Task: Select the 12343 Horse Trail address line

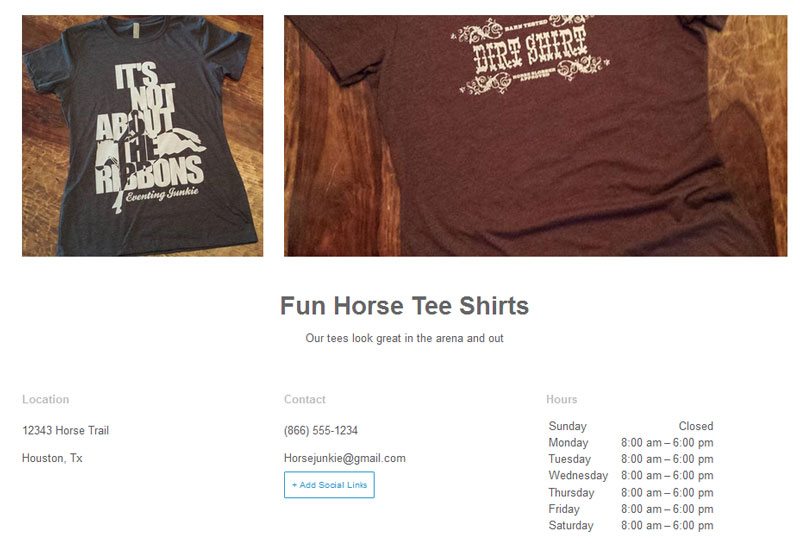Action: (x=65, y=431)
